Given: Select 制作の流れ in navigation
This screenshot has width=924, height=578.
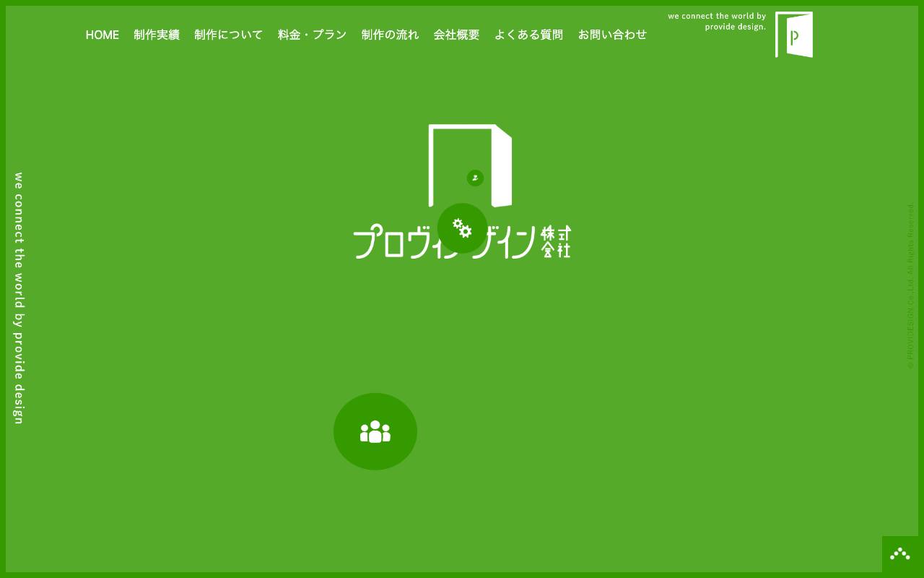Looking at the screenshot, I should [x=390, y=35].
